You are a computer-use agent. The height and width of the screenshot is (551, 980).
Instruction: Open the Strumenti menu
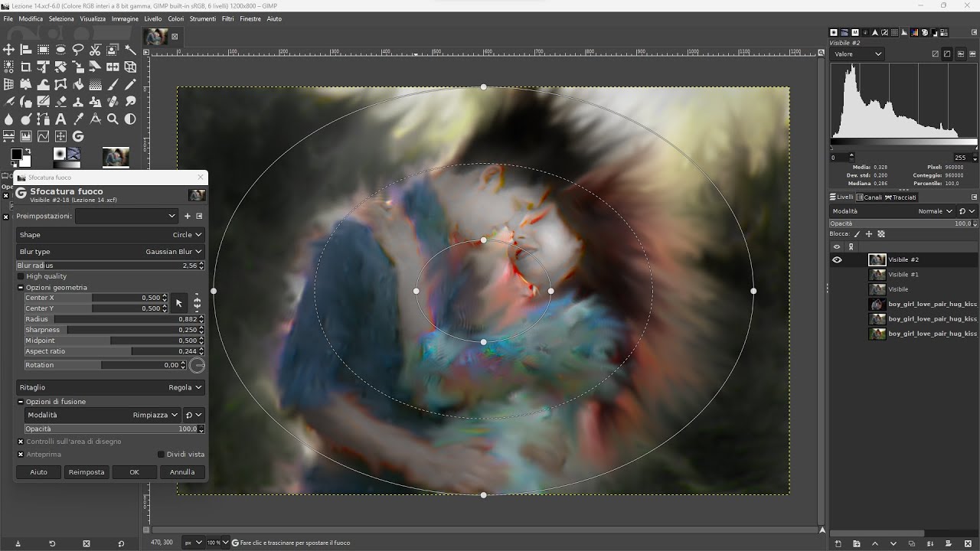[203, 18]
